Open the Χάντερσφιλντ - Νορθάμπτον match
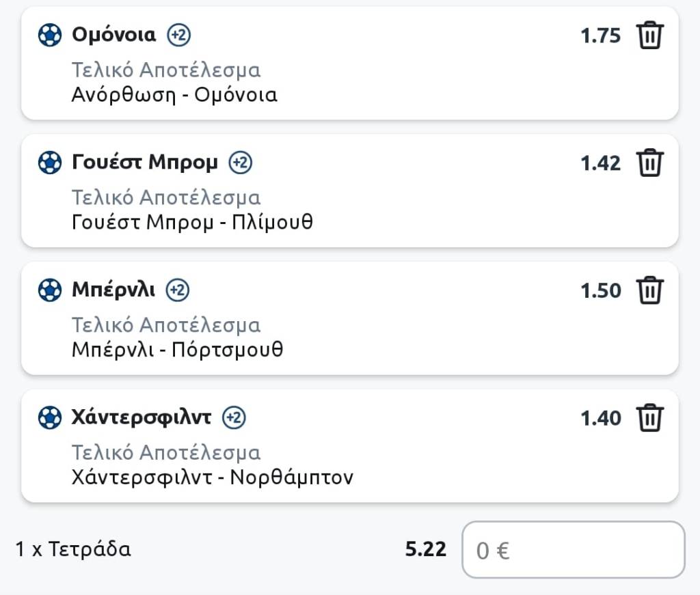The width and height of the screenshot is (700, 595). pos(212,477)
